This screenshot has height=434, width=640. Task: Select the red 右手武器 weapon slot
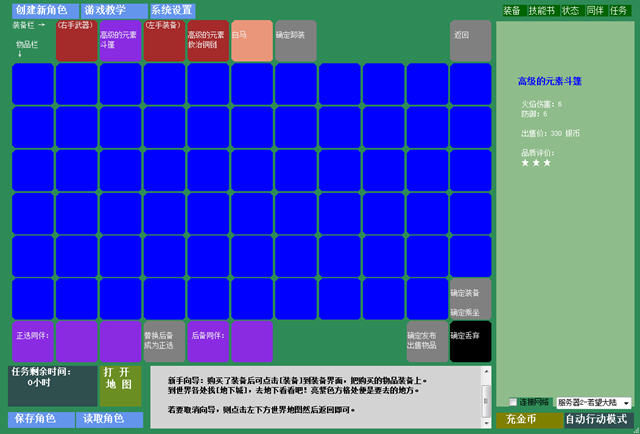click(76, 41)
